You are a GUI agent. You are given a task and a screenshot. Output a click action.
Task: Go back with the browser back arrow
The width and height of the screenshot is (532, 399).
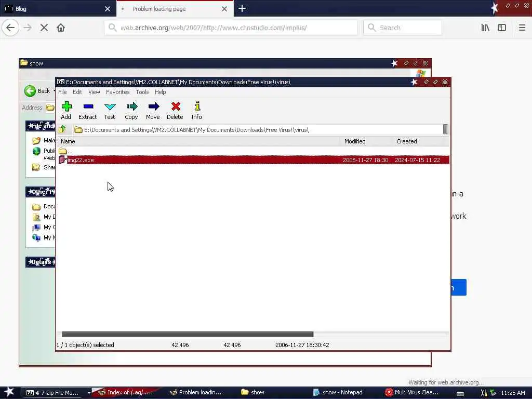tap(10, 28)
